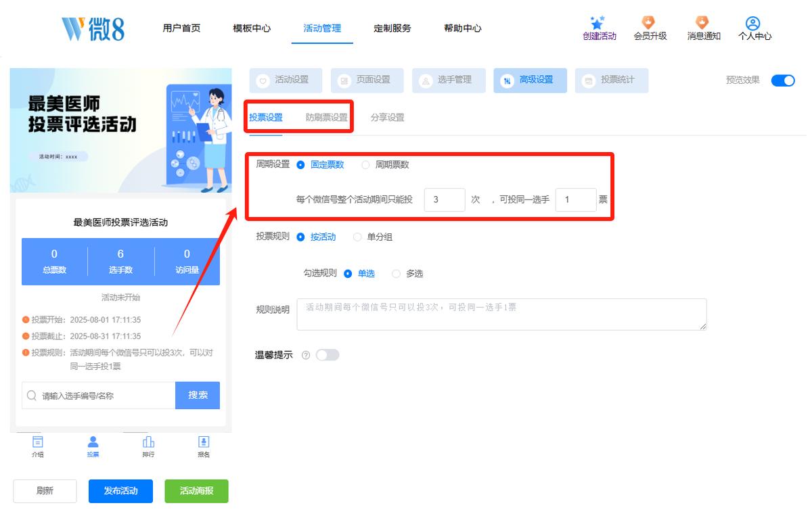Image resolution: width=812 pixels, height=518 pixels.
Task: Go to 定制服务 menu
Action: point(392,28)
